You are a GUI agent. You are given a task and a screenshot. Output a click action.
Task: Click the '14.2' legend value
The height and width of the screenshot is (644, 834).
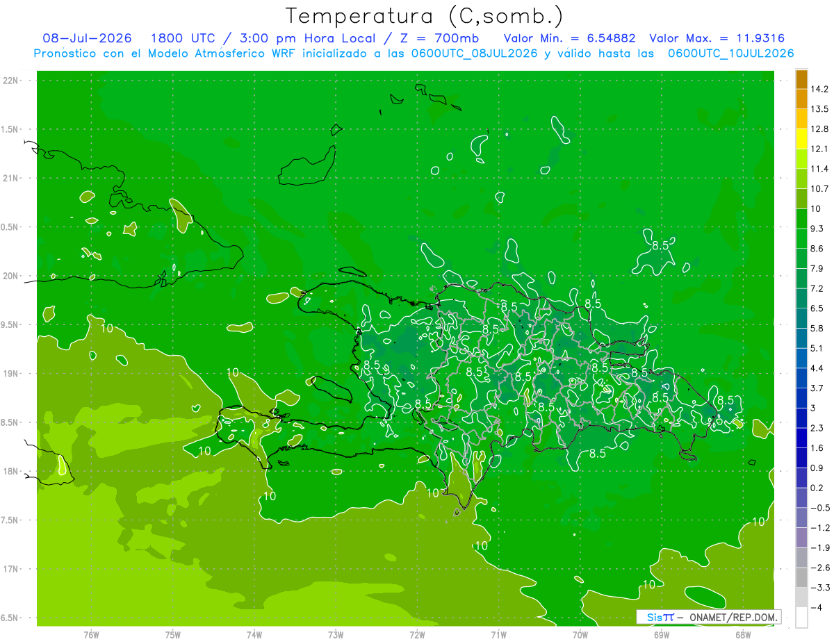[821, 89]
